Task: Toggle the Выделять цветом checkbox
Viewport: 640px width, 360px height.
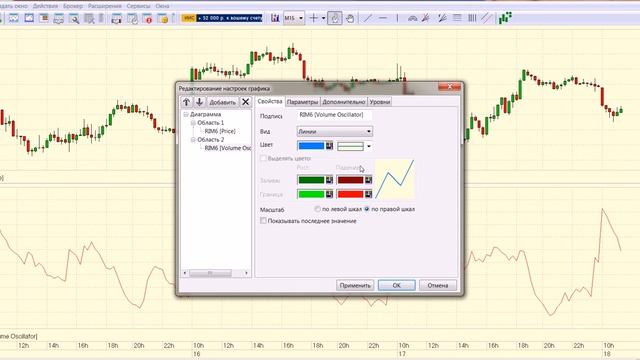Action: (x=263, y=158)
